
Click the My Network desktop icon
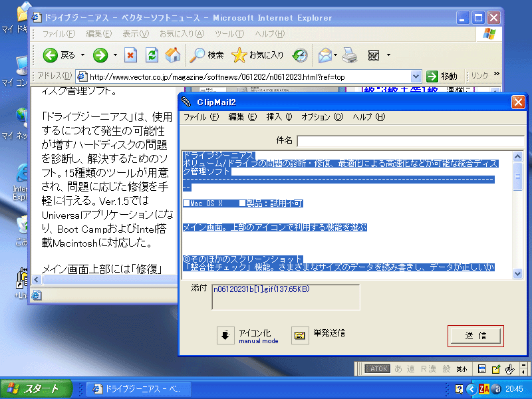coord(22,116)
